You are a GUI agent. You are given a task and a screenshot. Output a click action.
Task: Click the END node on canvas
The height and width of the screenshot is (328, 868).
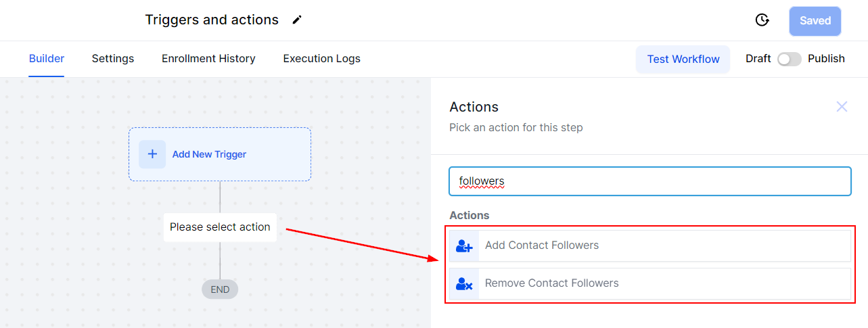[220, 289]
